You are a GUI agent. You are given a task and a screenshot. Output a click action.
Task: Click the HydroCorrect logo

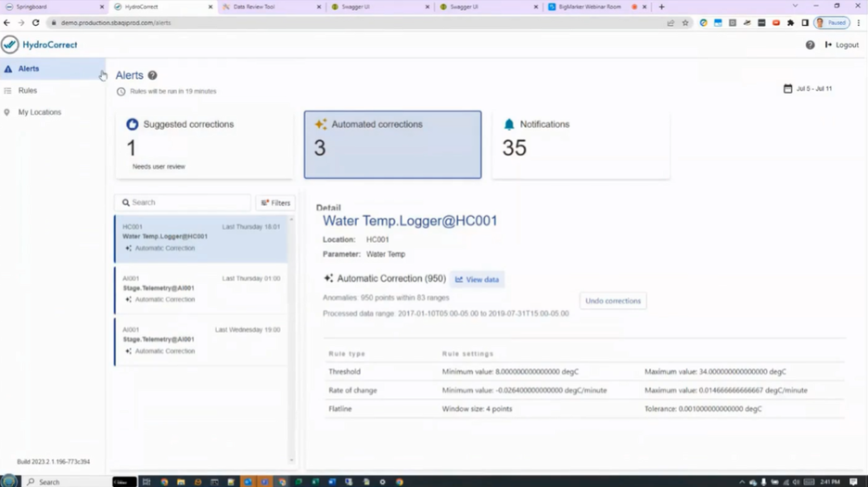pyautogui.click(x=39, y=45)
